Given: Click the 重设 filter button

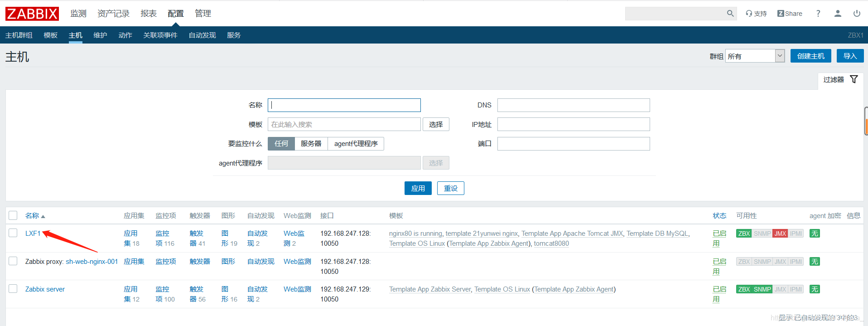Looking at the screenshot, I should [x=451, y=188].
